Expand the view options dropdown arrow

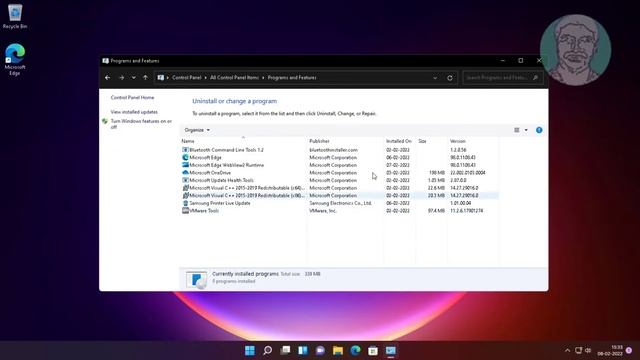point(526,130)
